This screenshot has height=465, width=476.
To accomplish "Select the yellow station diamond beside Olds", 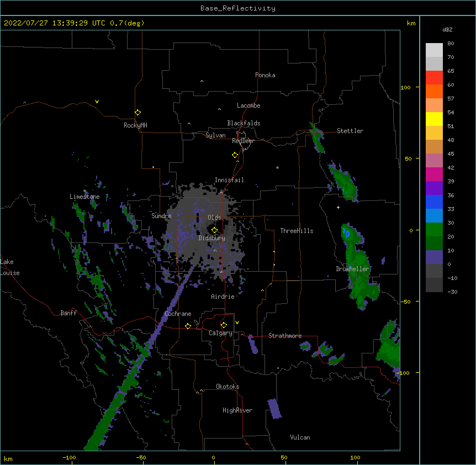I will click(x=214, y=230).
